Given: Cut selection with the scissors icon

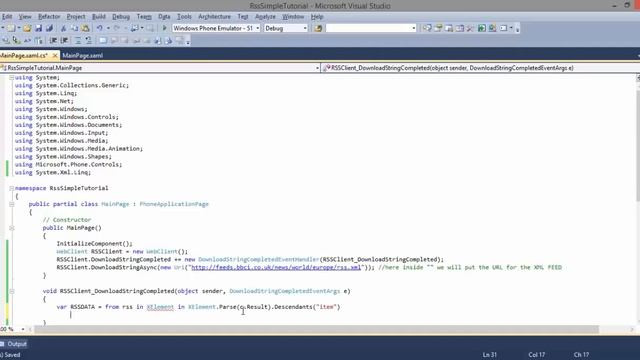Looking at the screenshot, I should (63, 28).
